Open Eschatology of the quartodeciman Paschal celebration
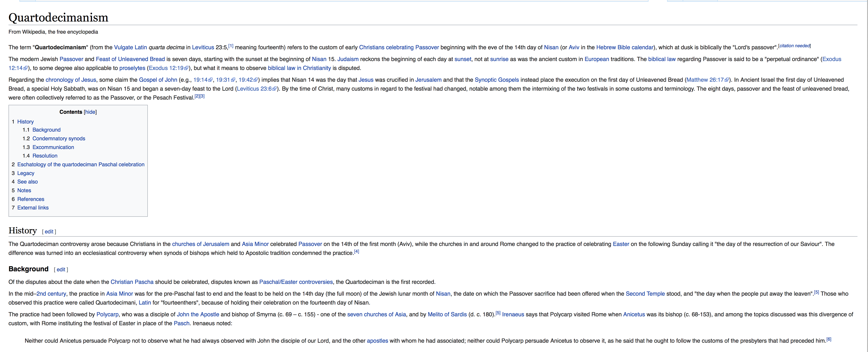Viewport: 868px width, 352px height. click(81, 164)
